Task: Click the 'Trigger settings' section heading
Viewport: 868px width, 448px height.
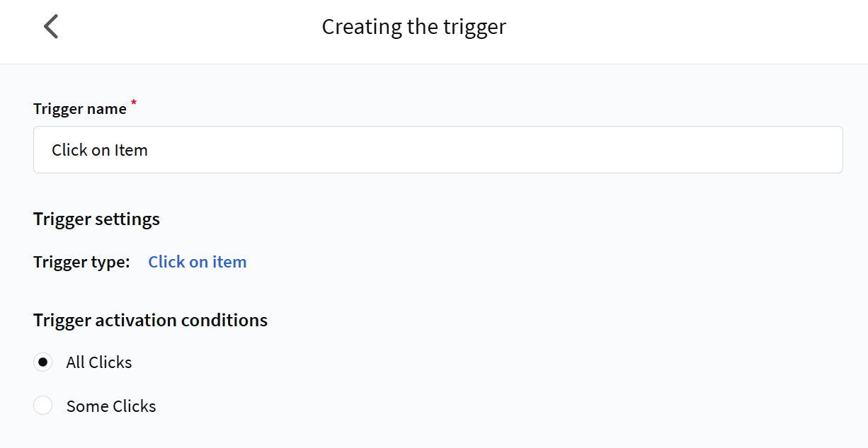Action: [x=96, y=219]
